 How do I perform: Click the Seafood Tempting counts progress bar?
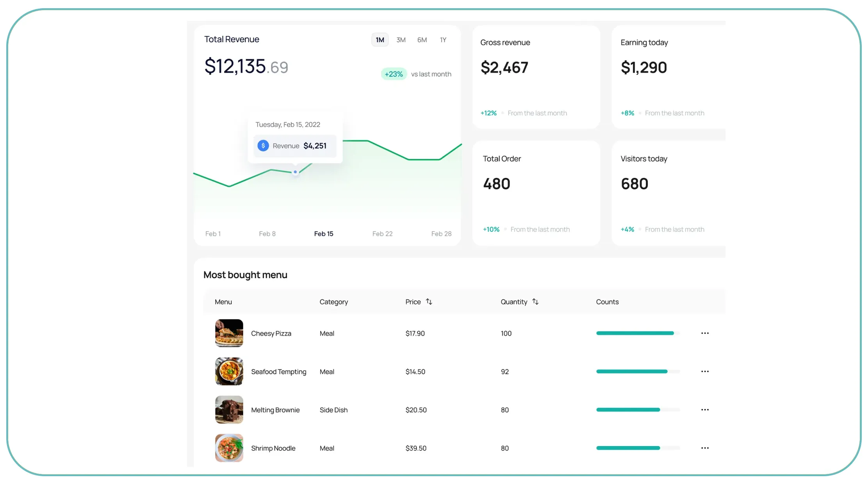coord(638,372)
